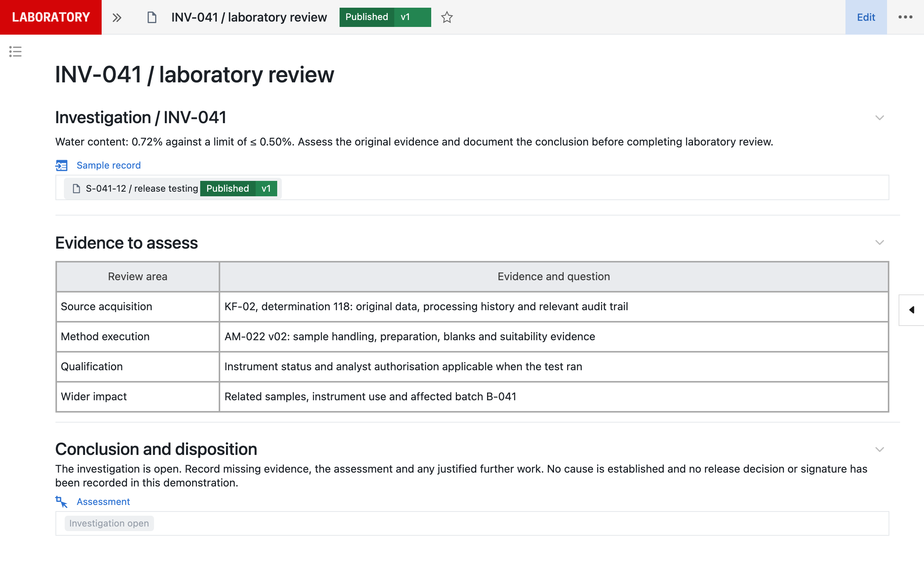Click the Wider impact cell
The image size is (924, 585).
click(137, 397)
